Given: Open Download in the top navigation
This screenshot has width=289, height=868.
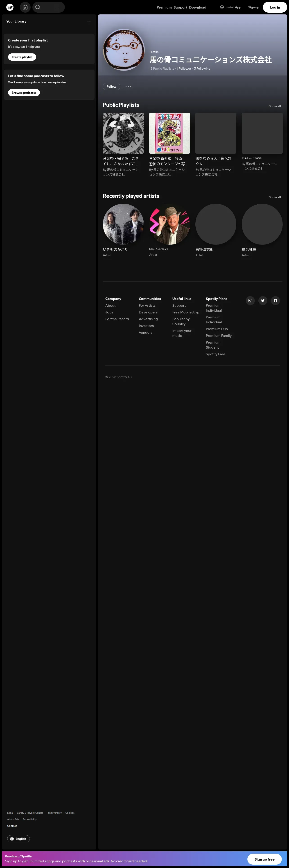Looking at the screenshot, I should (197, 7).
